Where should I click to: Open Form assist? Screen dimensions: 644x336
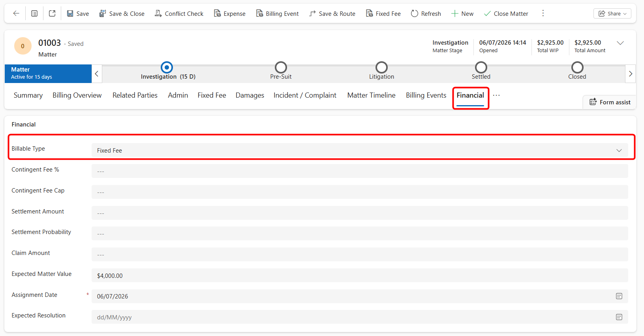point(610,102)
